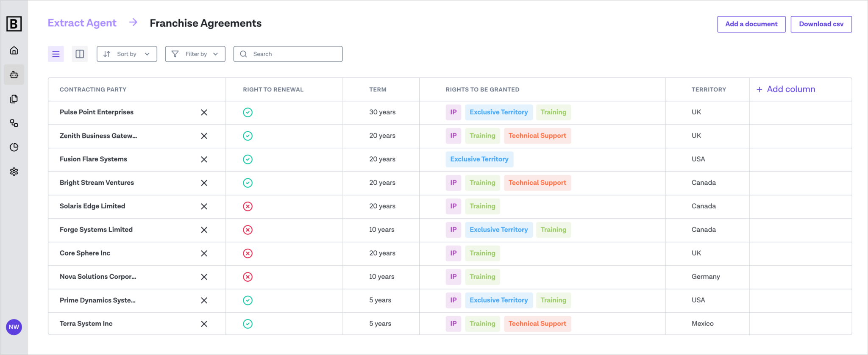The width and height of the screenshot is (868, 355).
Task: Go back to Extract Agent breadcrumb
Action: click(82, 23)
